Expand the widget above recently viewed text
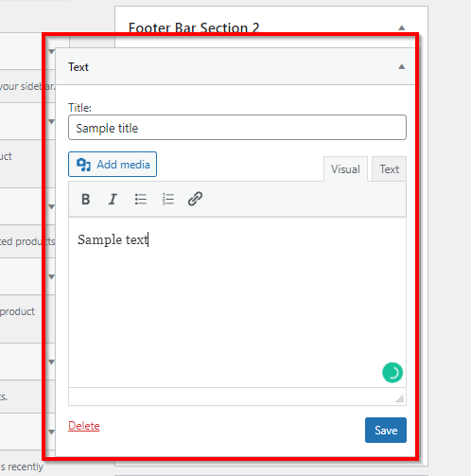Screen dimensions: 471x476 (x=51, y=432)
